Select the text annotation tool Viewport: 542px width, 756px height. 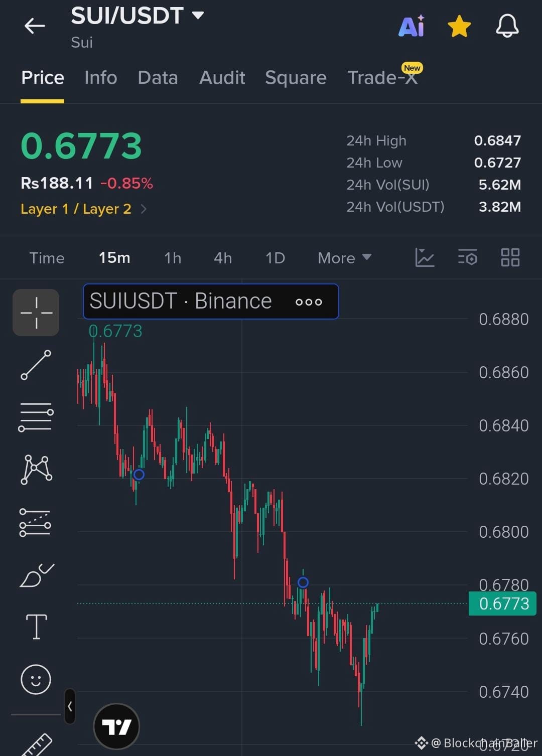click(x=37, y=627)
